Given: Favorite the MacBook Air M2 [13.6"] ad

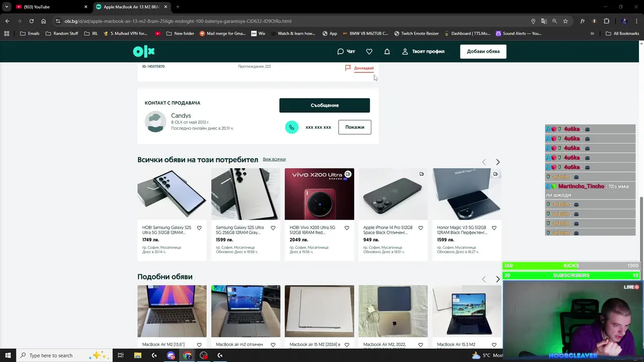Looking at the screenshot, I should (x=199, y=345).
